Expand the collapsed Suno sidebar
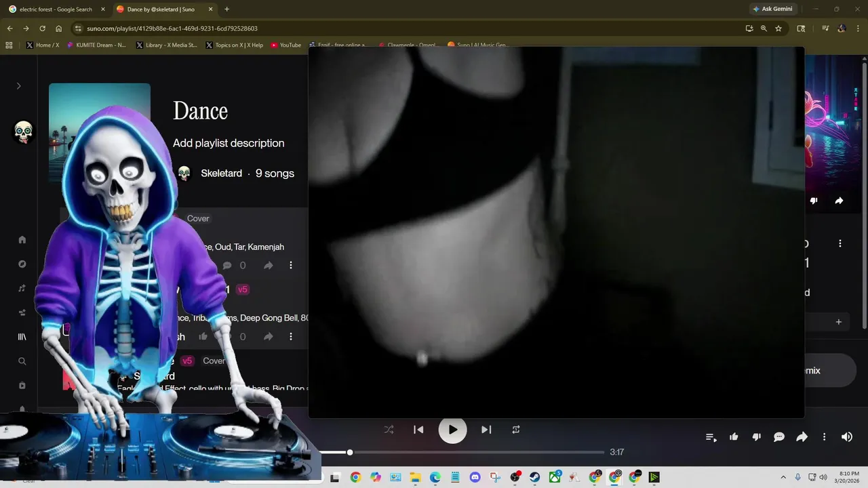The image size is (868, 488). click(x=19, y=86)
